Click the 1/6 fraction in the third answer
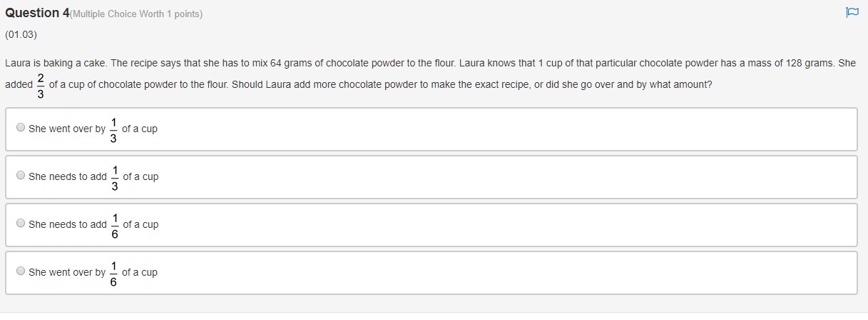Image resolution: width=868 pixels, height=320 pixels. [115, 225]
